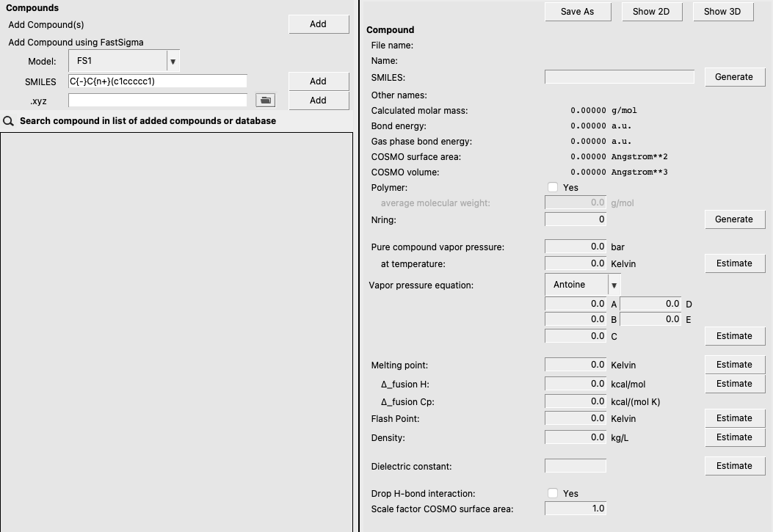Click the folder browse icon for .xyz

coord(265,100)
